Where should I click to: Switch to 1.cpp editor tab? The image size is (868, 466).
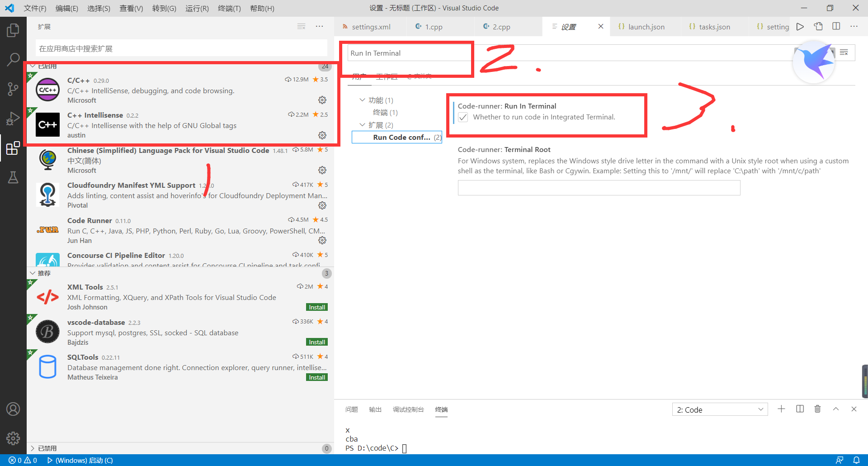tap(441, 27)
